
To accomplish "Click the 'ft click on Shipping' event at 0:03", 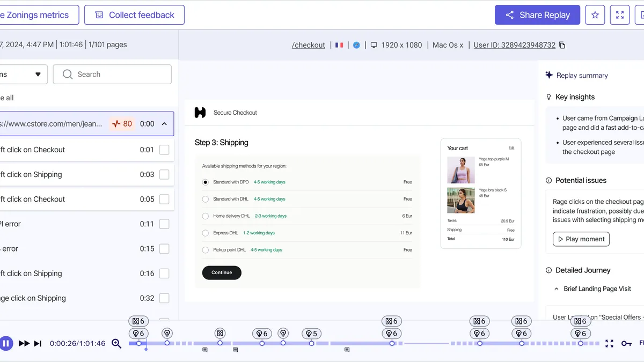I will coord(86,174).
